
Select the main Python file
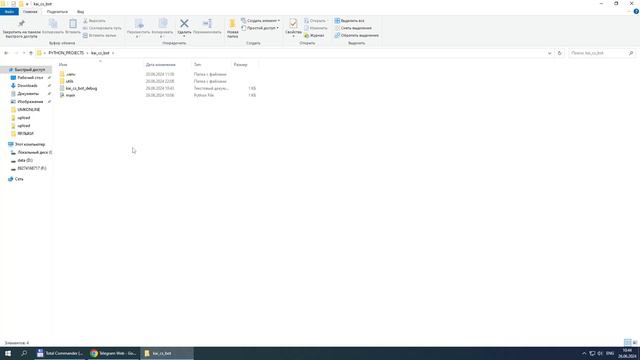coord(70,95)
